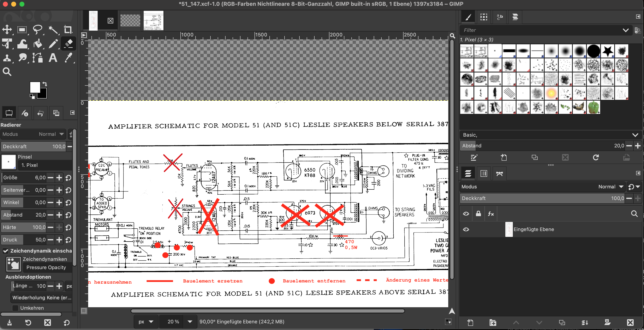Select the Paths tool
Viewport: 644px width, 330px height.
(x=37, y=58)
